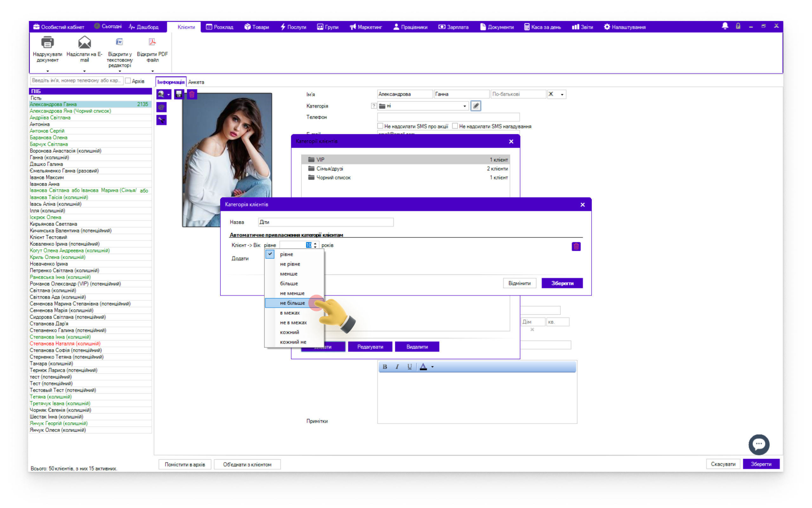Click the Надіслати на E-mail envelope icon
Image resolution: width=812 pixels, height=508 pixels.
pos(85,43)
